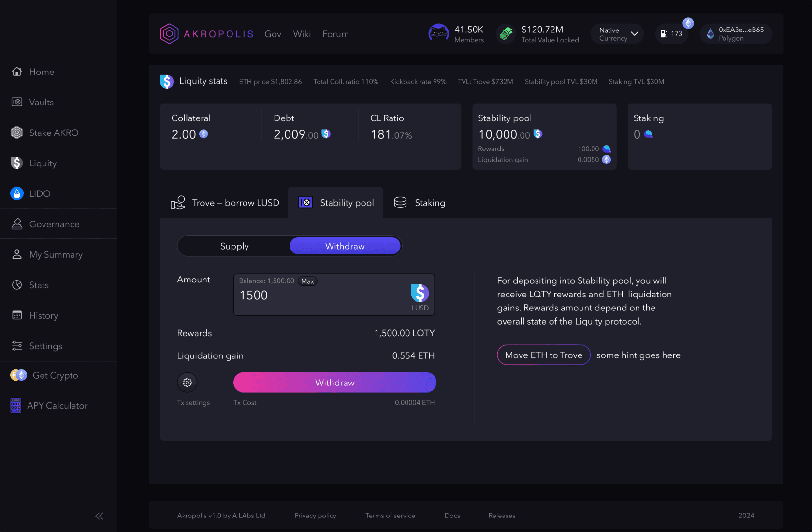
Task: Expand Native Currency dropdown
Action: [x=618, y=34]
